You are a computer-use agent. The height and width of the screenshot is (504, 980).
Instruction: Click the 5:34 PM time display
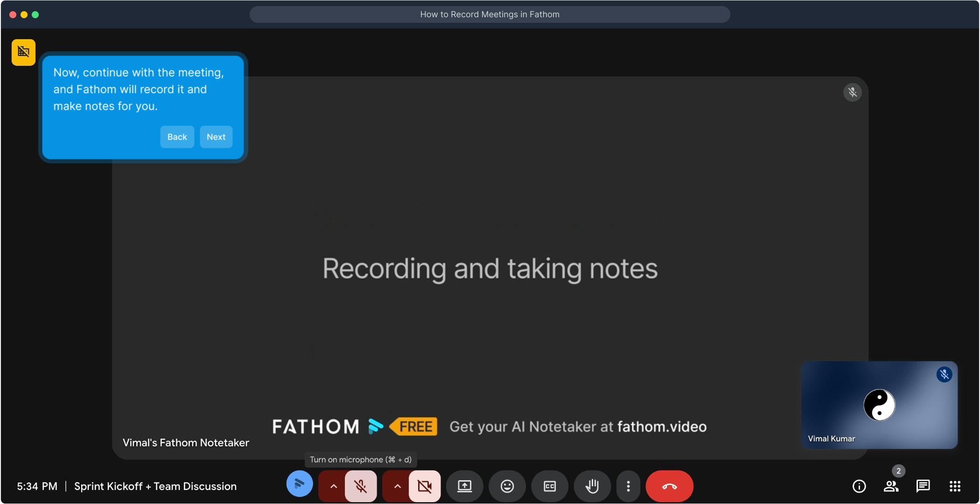[37, 486]
